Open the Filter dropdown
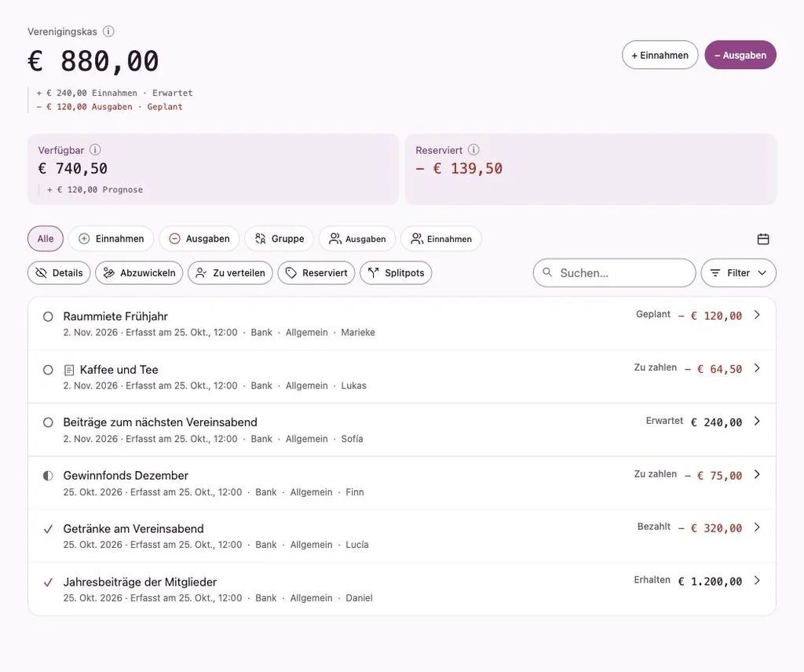Image resolution: width=804 pixels, height=672 pixels. pos(738,272)
